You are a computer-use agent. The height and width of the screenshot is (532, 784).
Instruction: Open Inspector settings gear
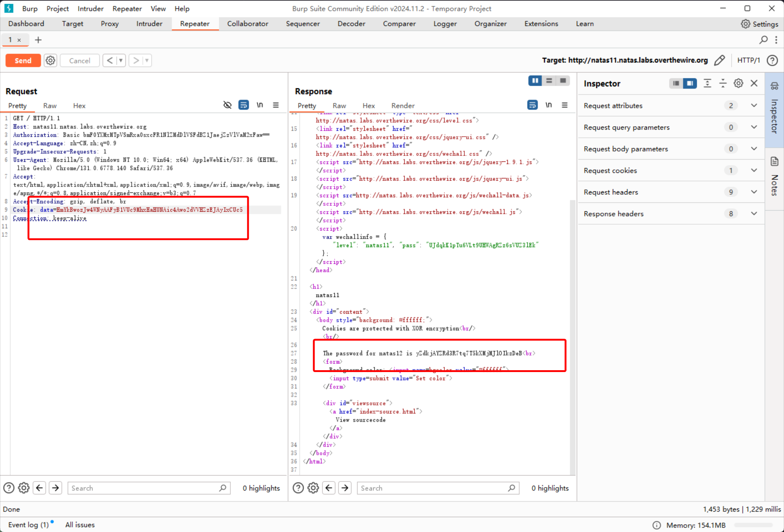(738, 83)
